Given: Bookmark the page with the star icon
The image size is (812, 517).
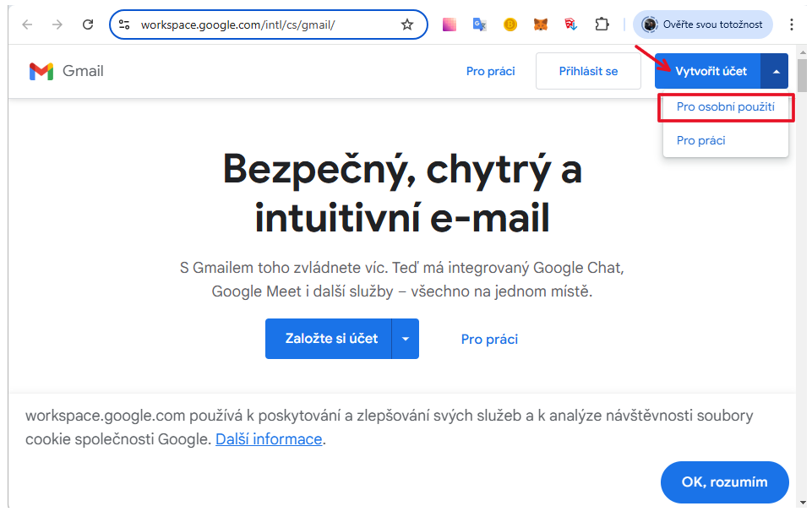Looking at the screenshot, I should click(x=406, y=24).
